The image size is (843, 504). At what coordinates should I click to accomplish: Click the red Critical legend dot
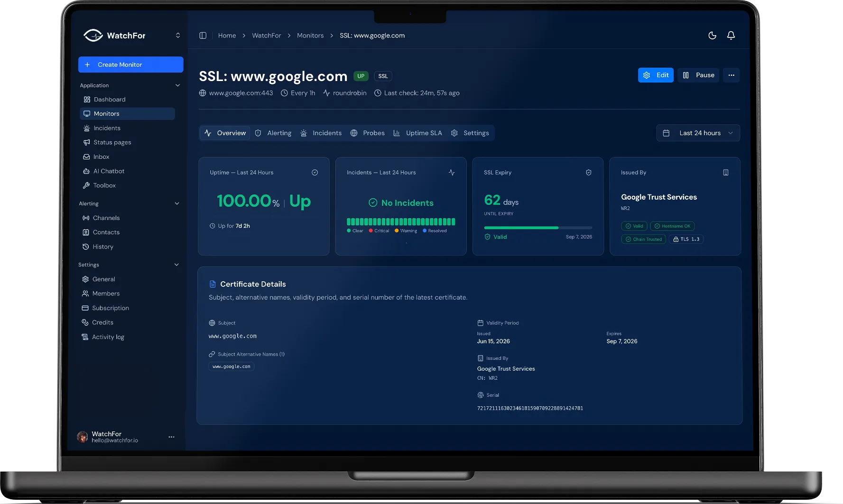tap(371, 231)
